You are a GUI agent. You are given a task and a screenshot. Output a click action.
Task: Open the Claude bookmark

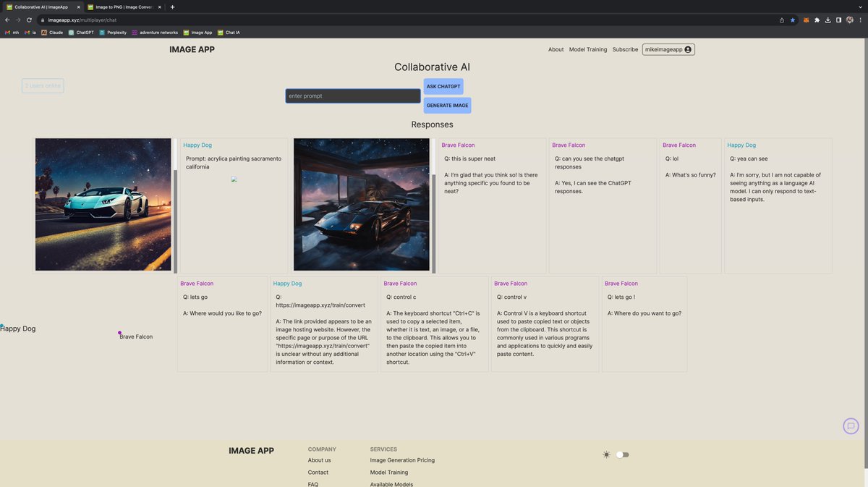(x=52, y=33)
